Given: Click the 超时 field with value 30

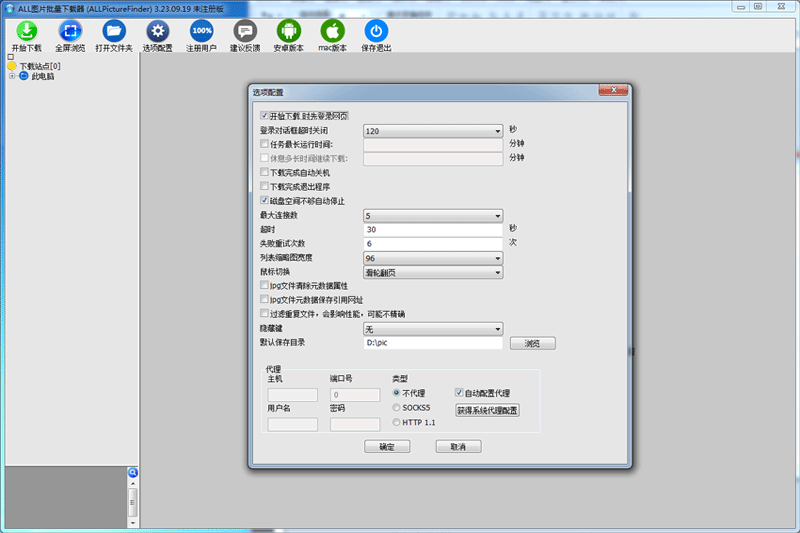Looking at the screenshot, I should 433,230.
